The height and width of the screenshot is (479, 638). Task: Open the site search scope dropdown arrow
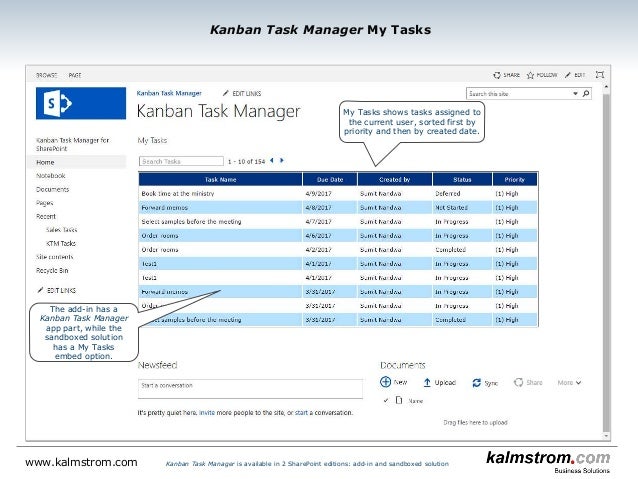[x=575, y=94]
